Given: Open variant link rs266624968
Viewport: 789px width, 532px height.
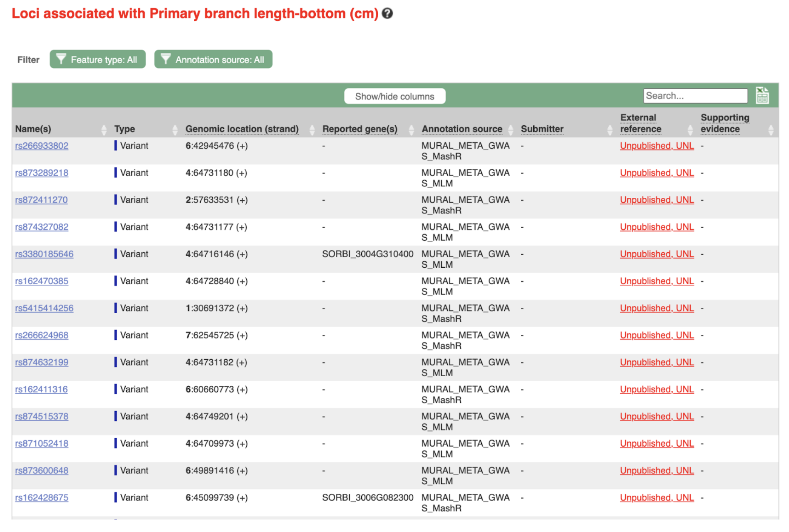Looking at the screenshot, I should (42, 335).
